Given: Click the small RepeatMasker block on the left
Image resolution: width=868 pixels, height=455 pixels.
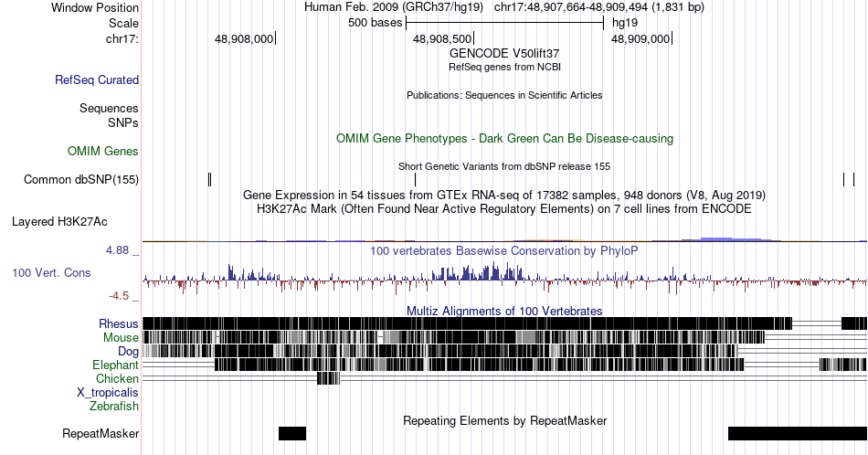Looking at the screenshot, I should [x=292, y=433].
